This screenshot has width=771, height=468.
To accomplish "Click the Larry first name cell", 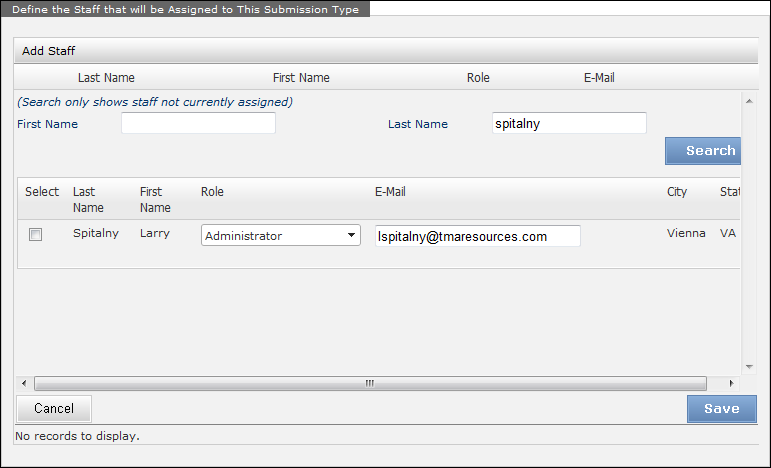I will [x=154, y=234].
